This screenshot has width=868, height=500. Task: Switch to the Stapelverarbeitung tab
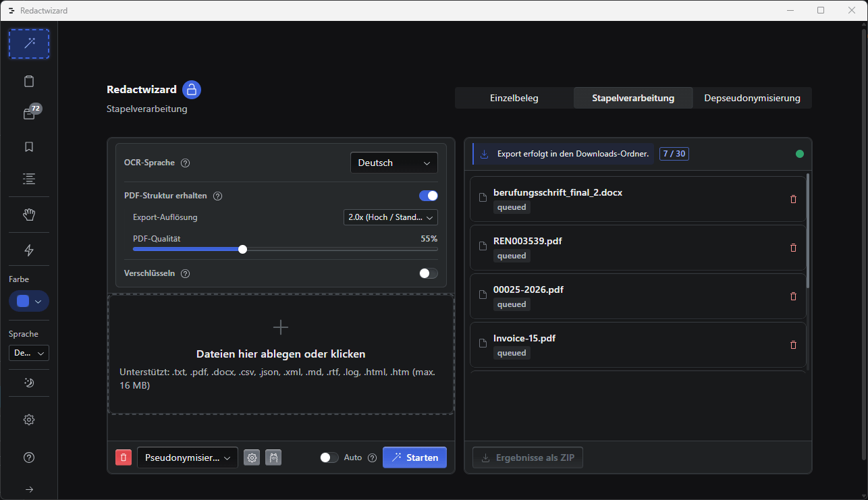(x=633, y=98)
